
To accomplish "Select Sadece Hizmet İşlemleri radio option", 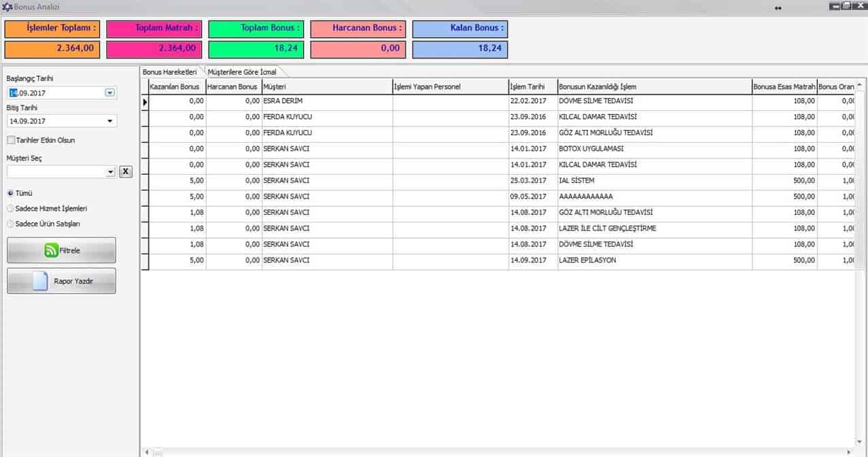I will pos(10,209).
